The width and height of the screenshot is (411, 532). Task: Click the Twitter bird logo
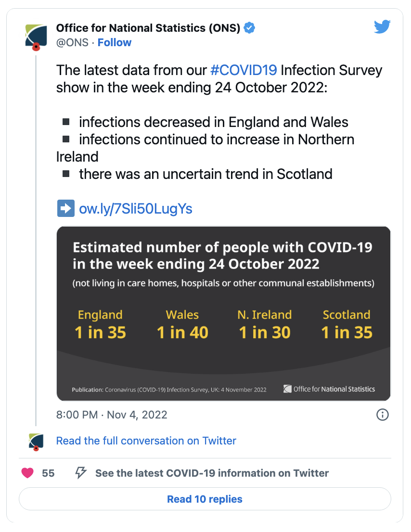382,27
